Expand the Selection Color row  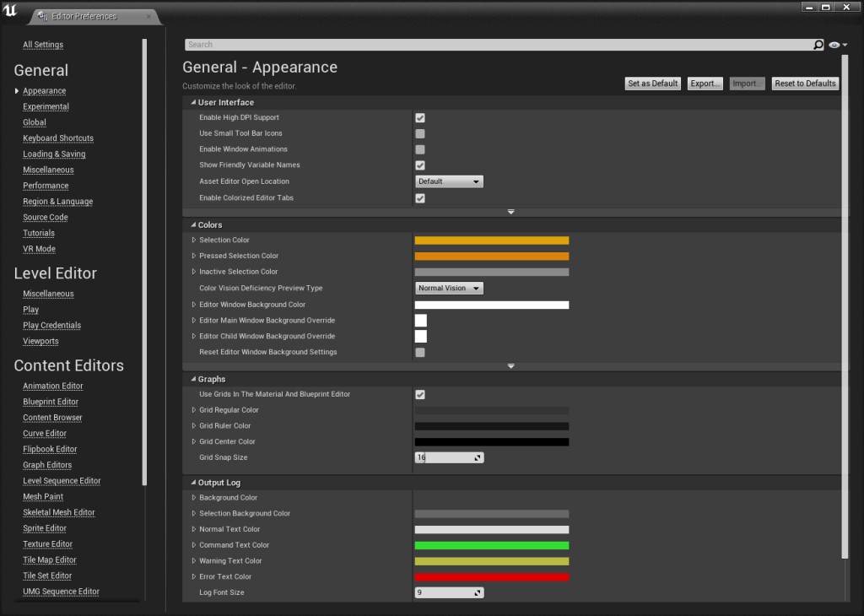[x=193, y=240]
